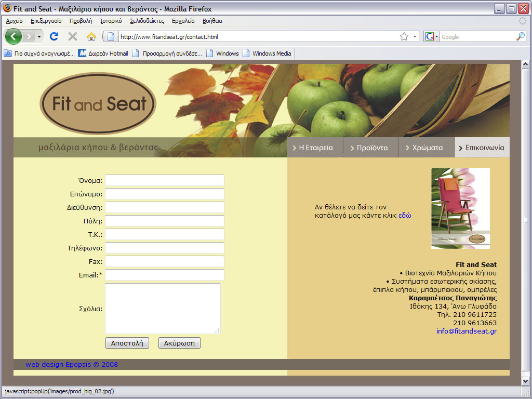532x399 pixels.
Task: Go to the Η Εταιρεία tab
Action: [315, 148]
